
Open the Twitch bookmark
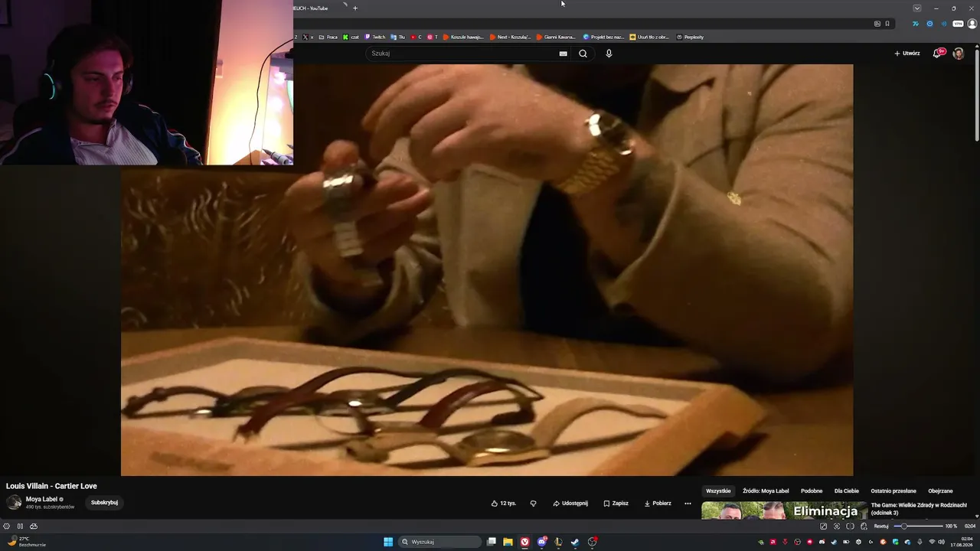tap(375, 37)
